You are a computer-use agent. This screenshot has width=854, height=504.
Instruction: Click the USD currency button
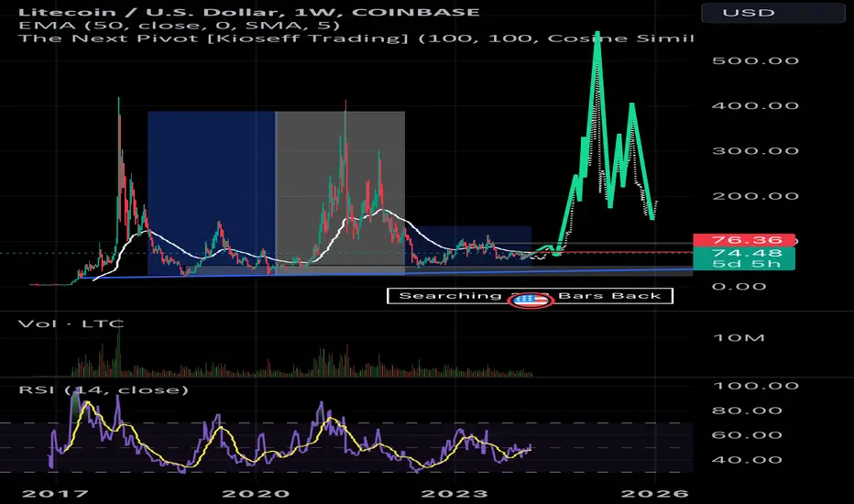[x=772, y=13]
